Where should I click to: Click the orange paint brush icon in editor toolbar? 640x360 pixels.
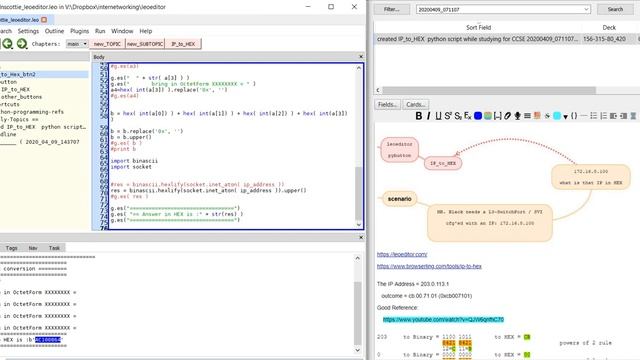[x=537, y=116]
